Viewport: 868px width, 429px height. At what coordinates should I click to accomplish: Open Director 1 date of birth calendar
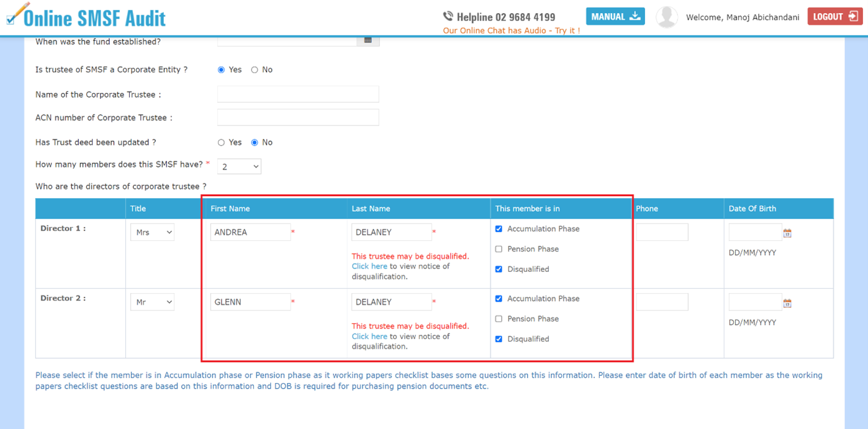coord(787,233)
